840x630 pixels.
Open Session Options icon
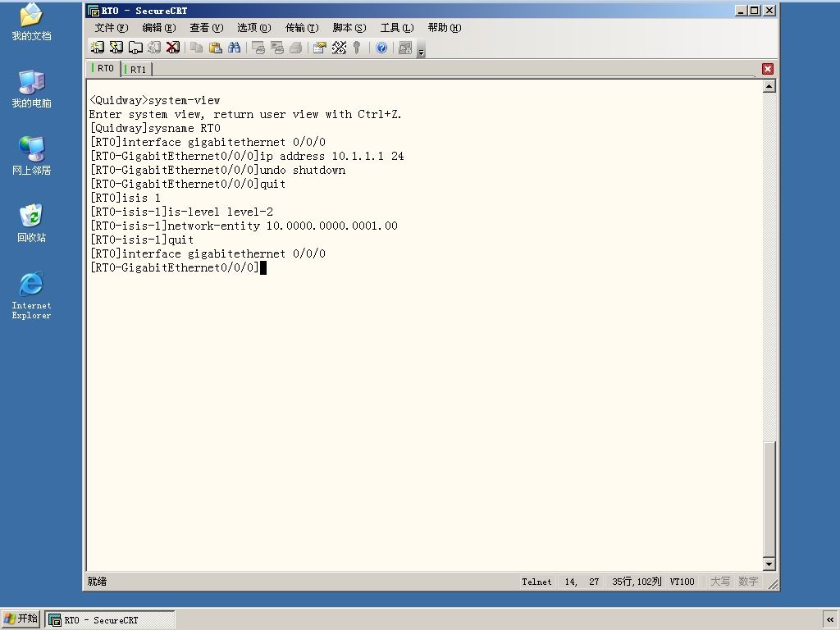point(320,48)
